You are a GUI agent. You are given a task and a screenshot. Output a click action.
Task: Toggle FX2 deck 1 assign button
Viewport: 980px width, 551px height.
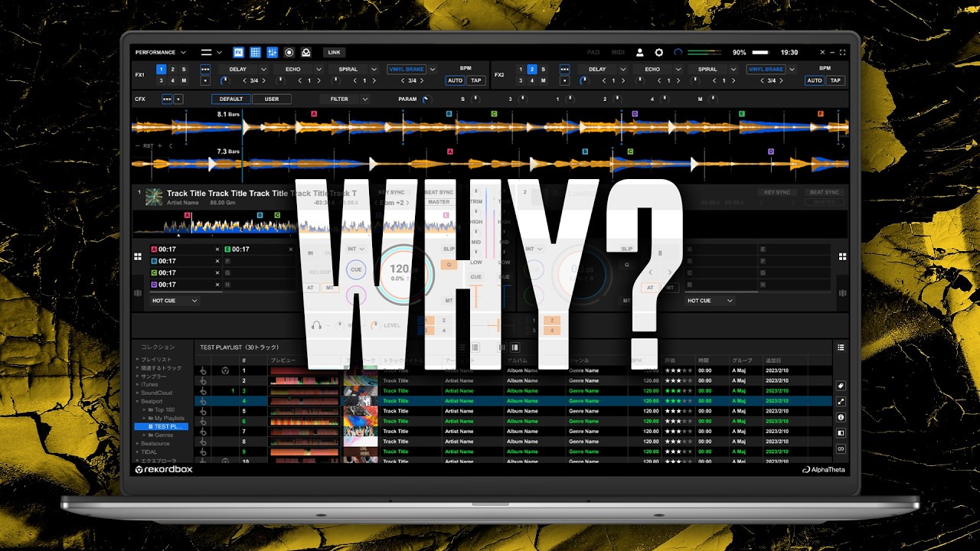521,69
